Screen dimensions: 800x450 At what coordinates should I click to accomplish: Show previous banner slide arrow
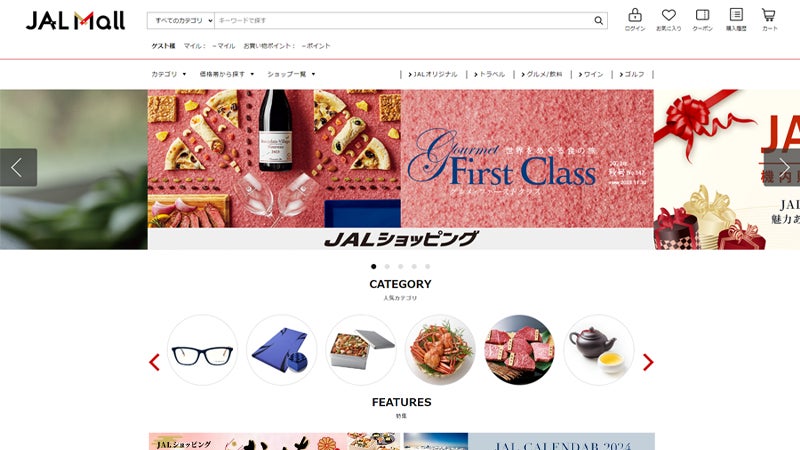[18, 167]
